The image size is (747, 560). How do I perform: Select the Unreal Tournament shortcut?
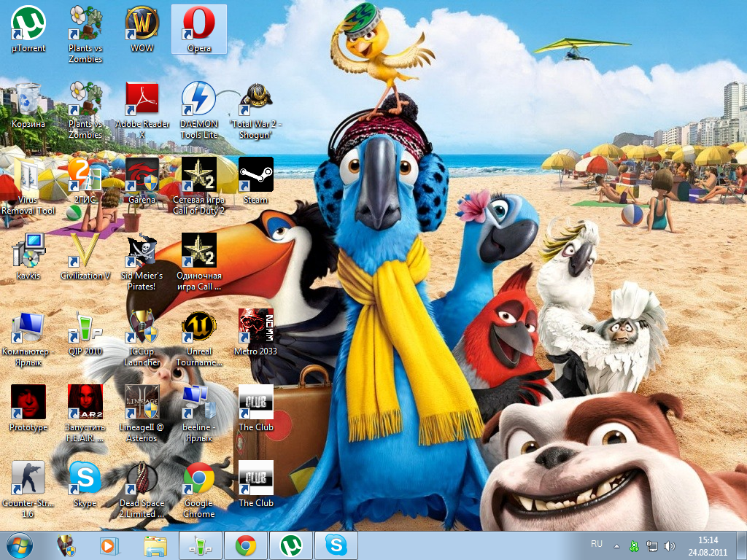tap(198, 338)
